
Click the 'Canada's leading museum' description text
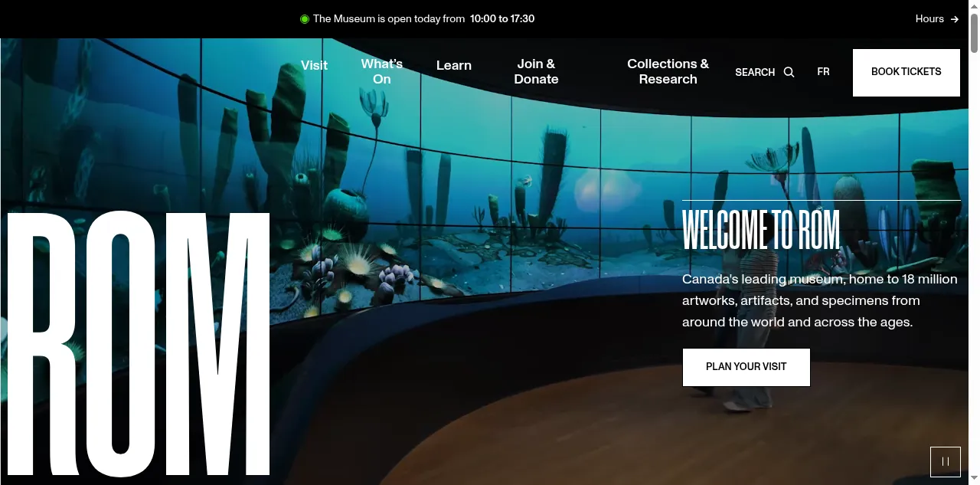point(820,300)
